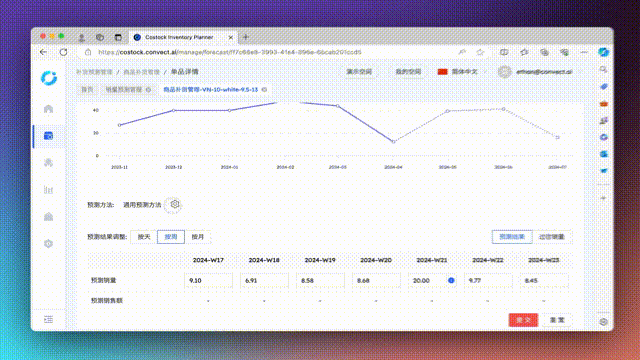Reload the page with refresh icon
The height and width of the screenshot is (360, 640).
pos(63,52)
